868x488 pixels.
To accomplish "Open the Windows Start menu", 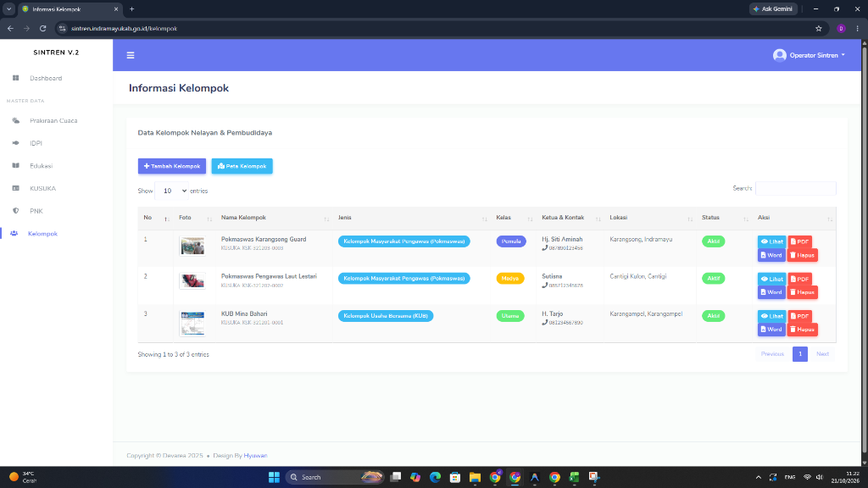I will click(x=274, y=477).
